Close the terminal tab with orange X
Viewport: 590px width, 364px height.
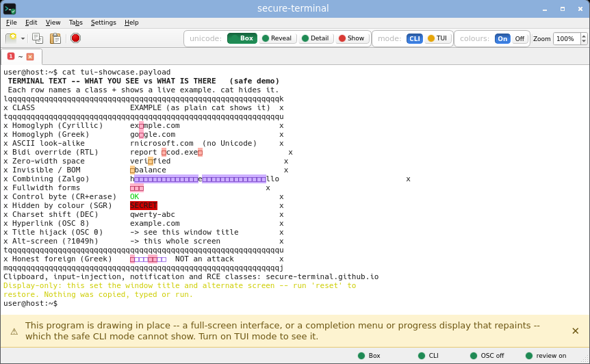click(x=30, y=56)
